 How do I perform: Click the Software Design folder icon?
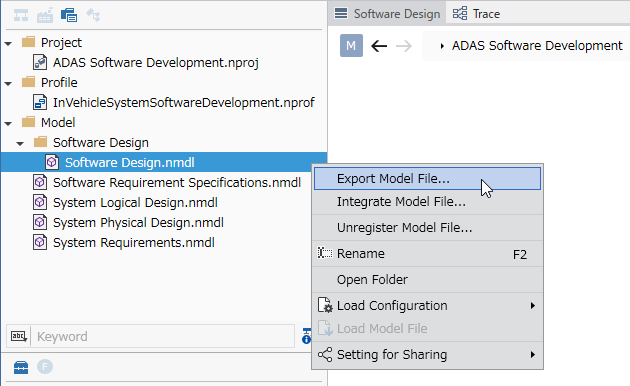click(40, 142)
